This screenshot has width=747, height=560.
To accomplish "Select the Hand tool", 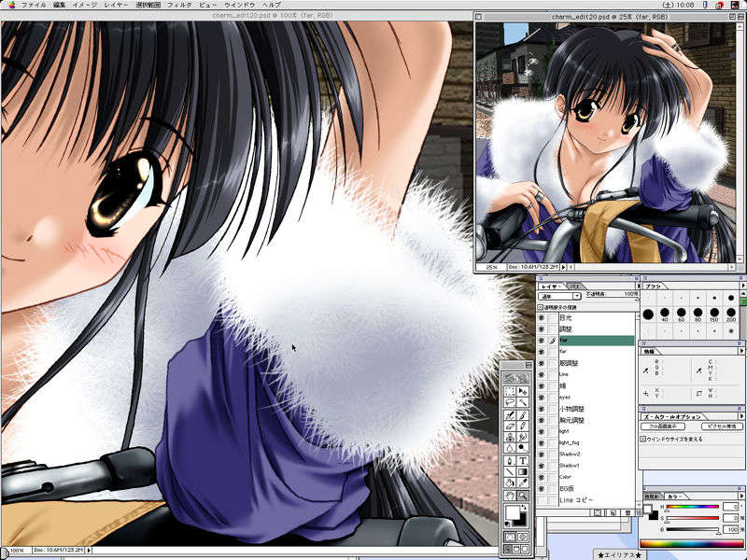I will 510,496.
